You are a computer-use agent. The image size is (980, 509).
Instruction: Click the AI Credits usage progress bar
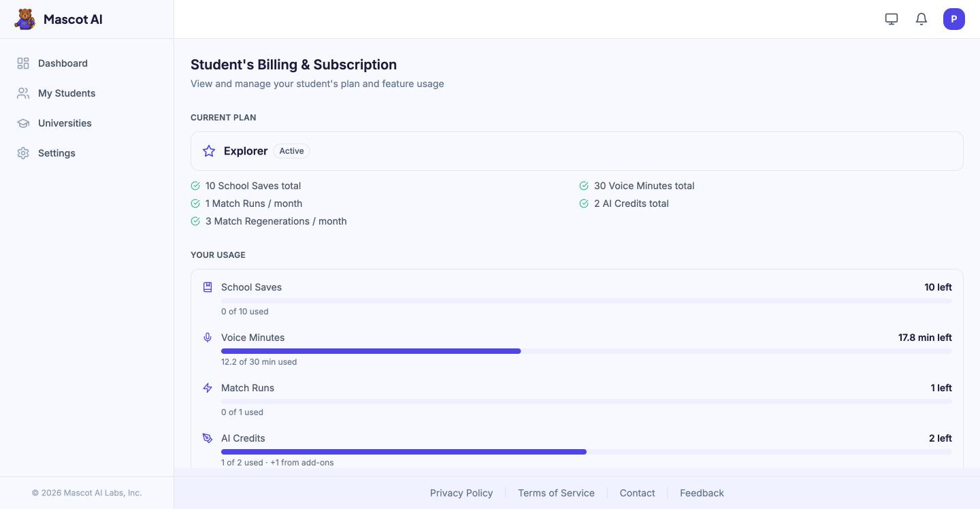coord(587,452)
